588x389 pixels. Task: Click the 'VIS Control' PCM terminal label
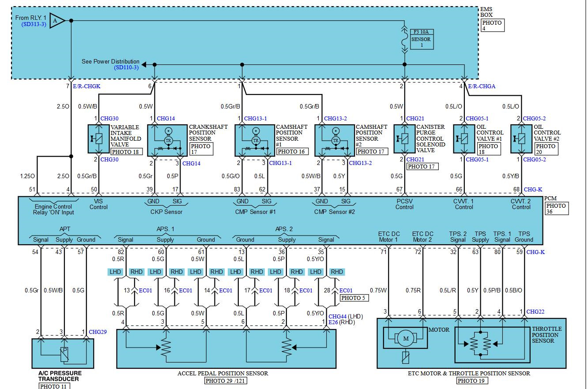tap(98, 204)
